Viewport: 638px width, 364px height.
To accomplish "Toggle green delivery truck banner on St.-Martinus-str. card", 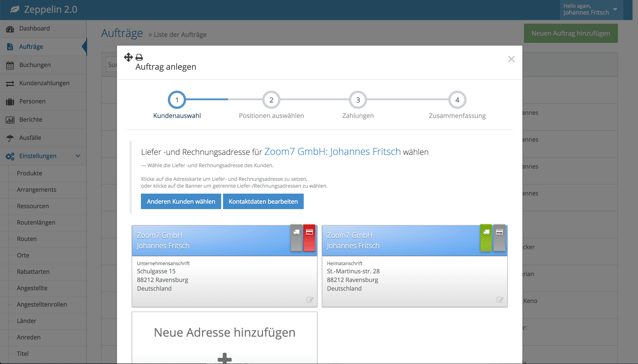I will coord(486,238).
